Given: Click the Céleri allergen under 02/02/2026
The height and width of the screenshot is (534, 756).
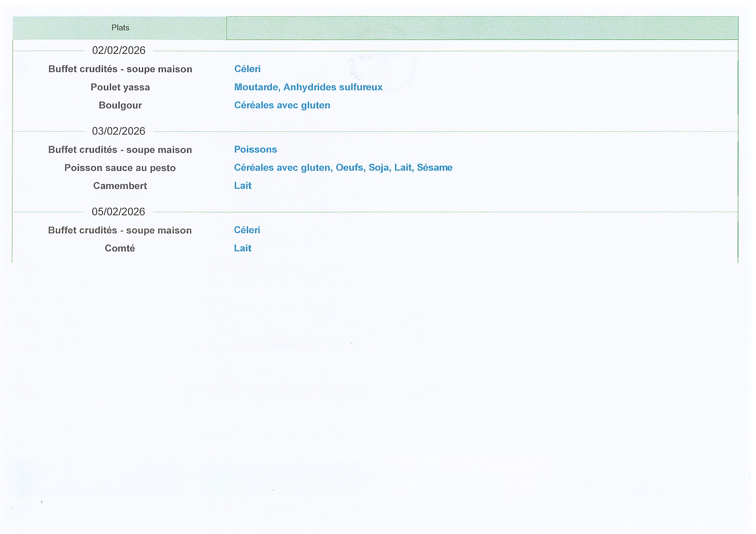Looking at the screenshot, I should click(x=247, y=69).
